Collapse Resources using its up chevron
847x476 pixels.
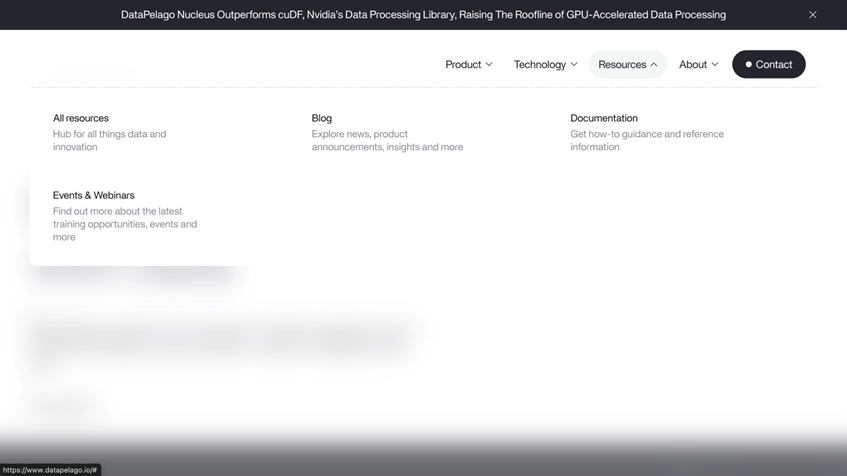tap(654, 65)
